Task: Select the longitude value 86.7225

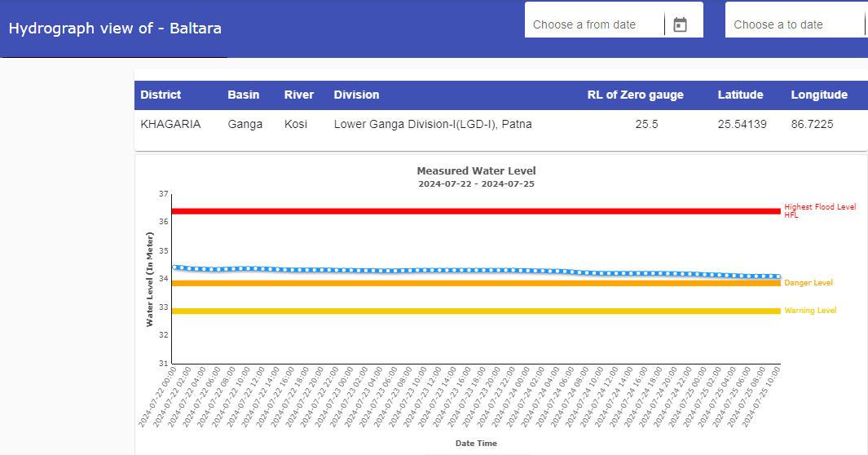Action: click(x=812, y=124)
